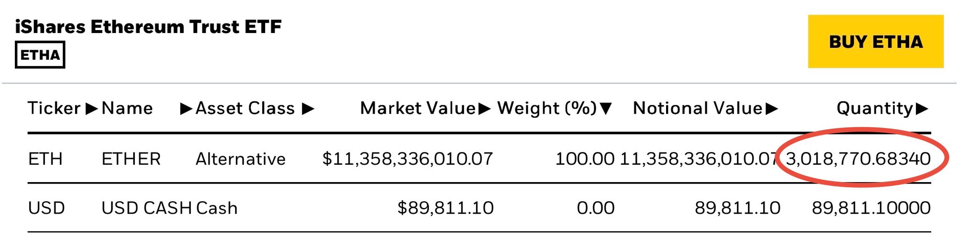Select the ETH ticker cell

click(x=45, y=159)
